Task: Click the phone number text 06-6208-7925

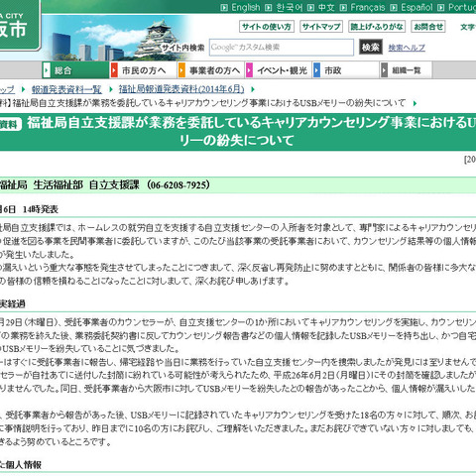Action: (x=178, y=184)
